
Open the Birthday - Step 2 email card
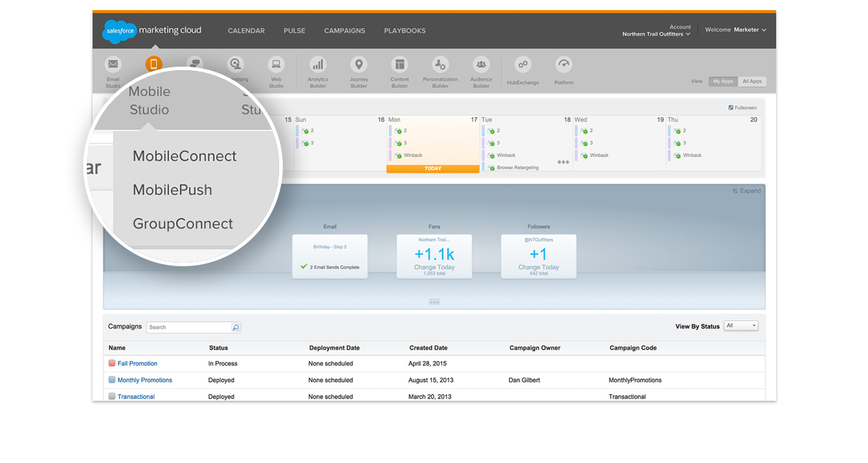(x=330, y=256)
